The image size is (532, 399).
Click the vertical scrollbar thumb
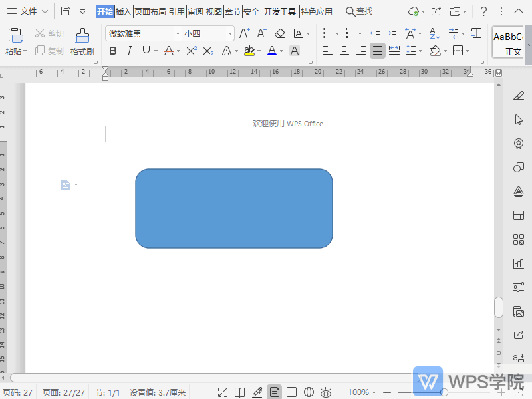tap(499, 307)
